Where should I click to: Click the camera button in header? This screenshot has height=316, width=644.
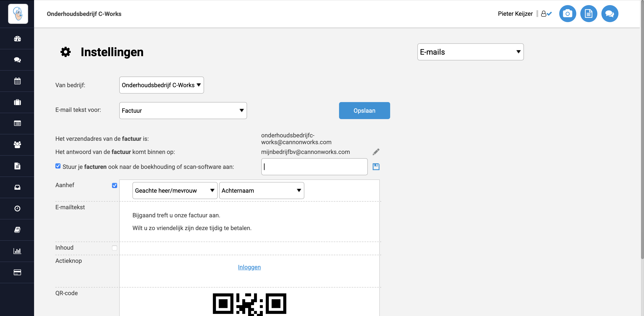pyautogui.click(x=568, y=14)
